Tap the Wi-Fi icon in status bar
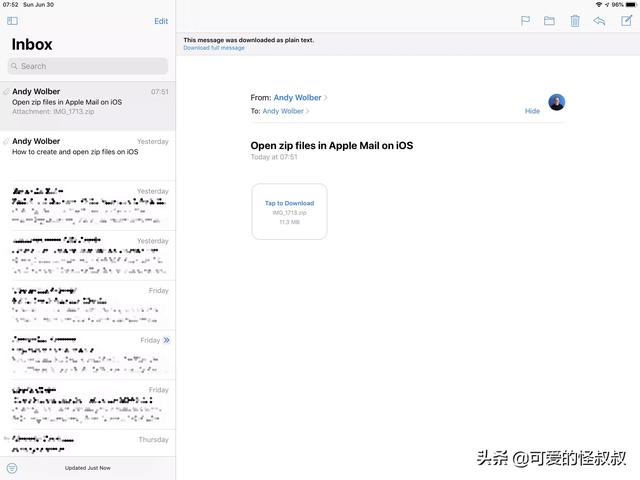 (x=599, y=4)
